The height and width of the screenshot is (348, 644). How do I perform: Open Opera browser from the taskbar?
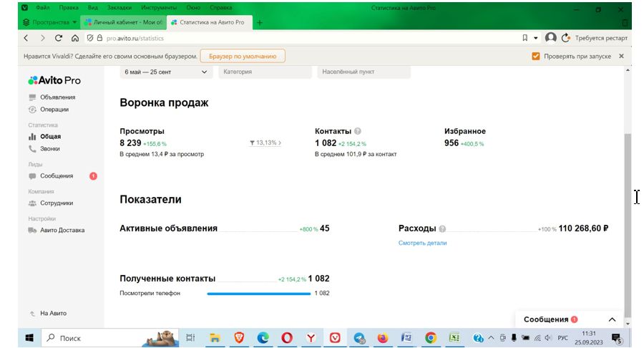pos(287,338)
